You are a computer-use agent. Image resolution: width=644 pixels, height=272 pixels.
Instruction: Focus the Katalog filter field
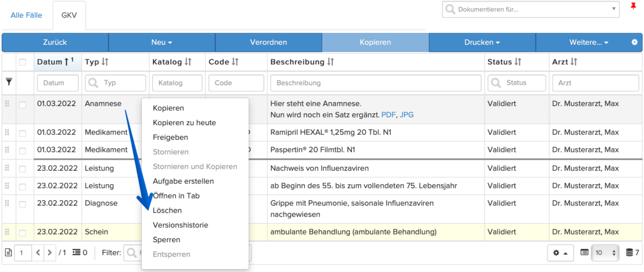pos(177,83)
